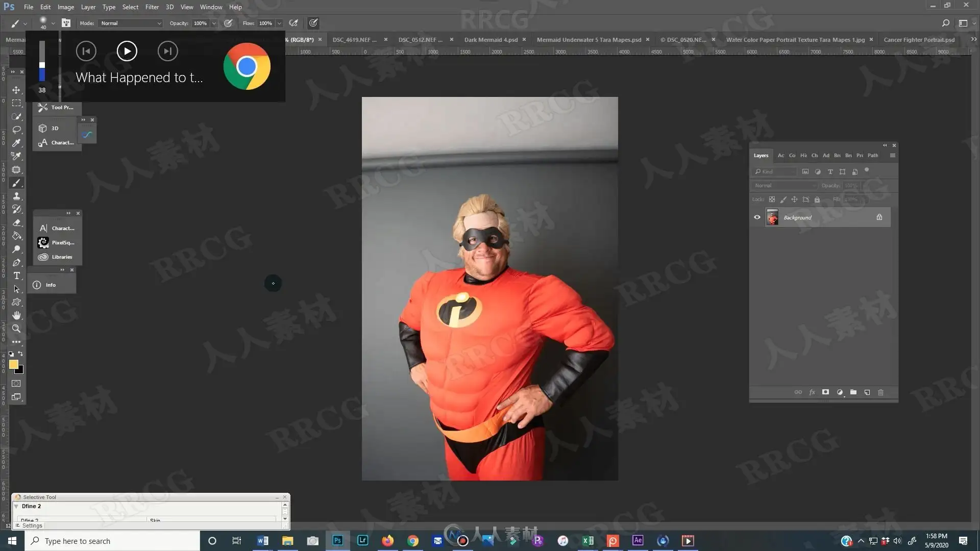980x551 pixels.
Task: Create a new group folder
Action: click(x=853, y=392)
